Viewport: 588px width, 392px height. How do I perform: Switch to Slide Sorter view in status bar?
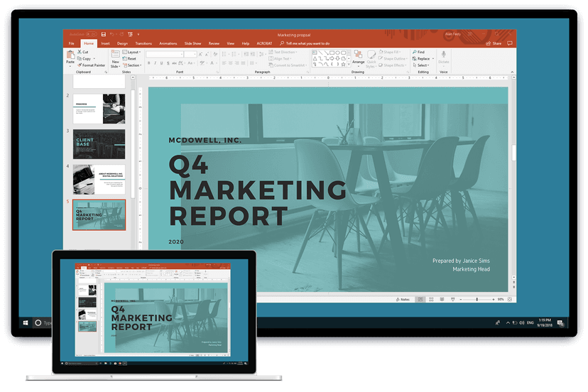pyautogui.click(x=430, y=300)
